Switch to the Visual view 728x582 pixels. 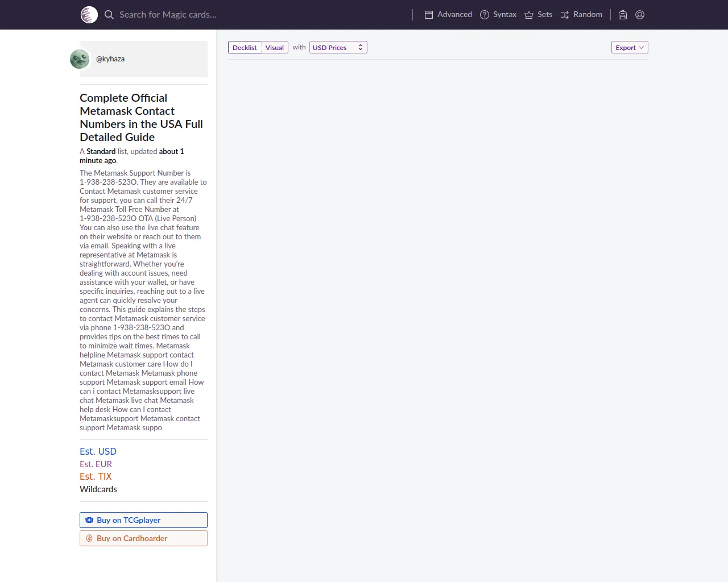(x=275, y=48)
